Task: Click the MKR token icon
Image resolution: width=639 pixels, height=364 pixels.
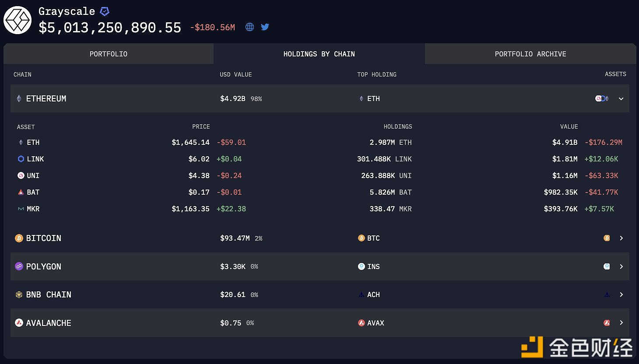Action: pyautogui.click(x=21, y=209)
